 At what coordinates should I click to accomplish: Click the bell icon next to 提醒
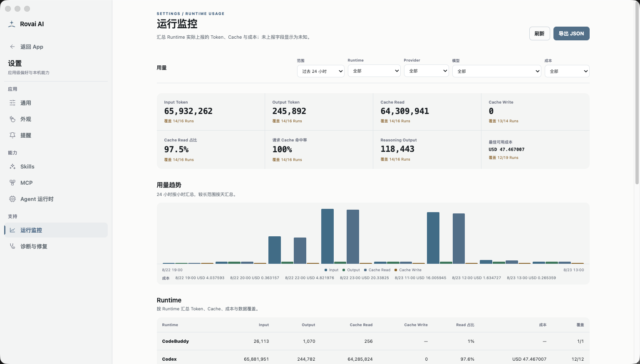[x=12, y=135]
